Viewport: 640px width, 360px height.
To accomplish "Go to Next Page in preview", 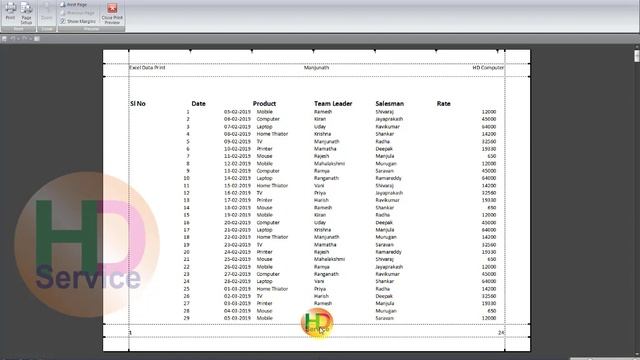I will pos(73,4).
